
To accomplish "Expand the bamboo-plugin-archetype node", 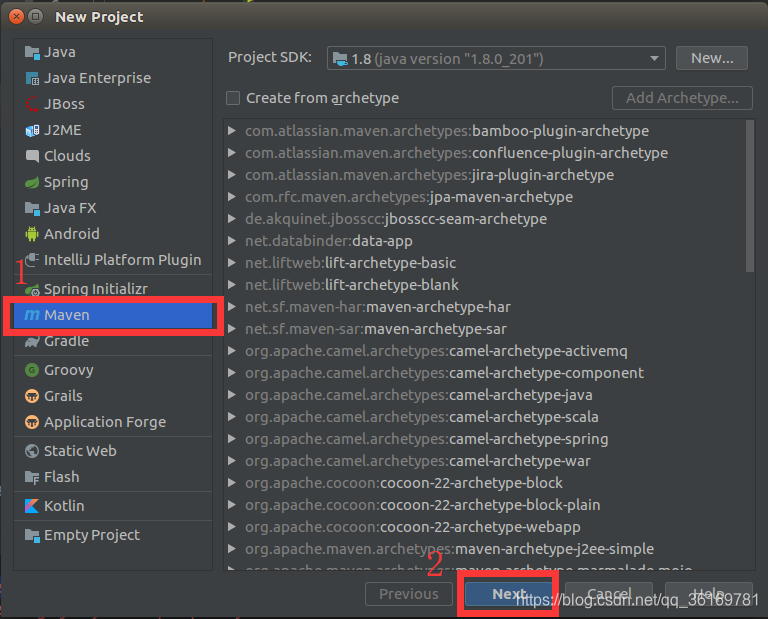I will coord(232,131).
